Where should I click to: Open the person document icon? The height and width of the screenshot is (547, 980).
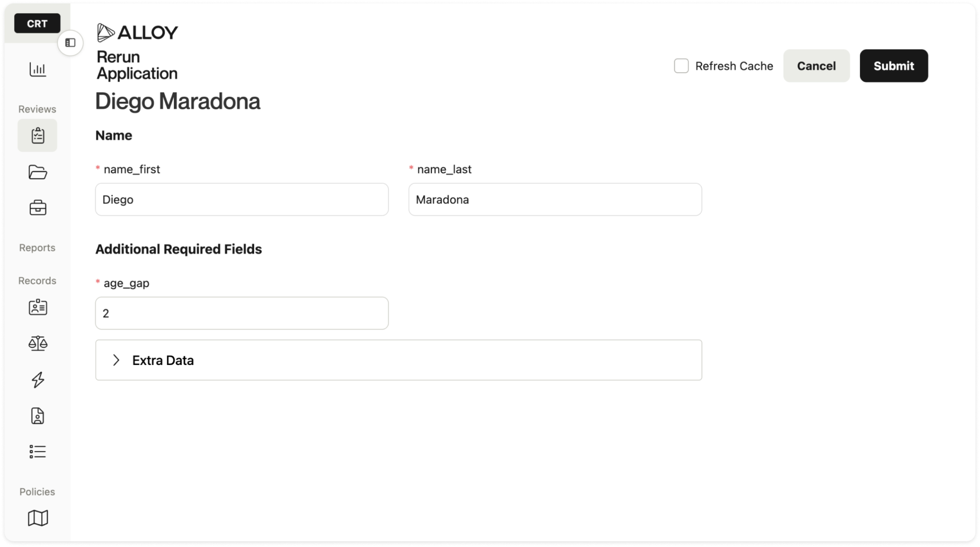(x=38, y=416)
